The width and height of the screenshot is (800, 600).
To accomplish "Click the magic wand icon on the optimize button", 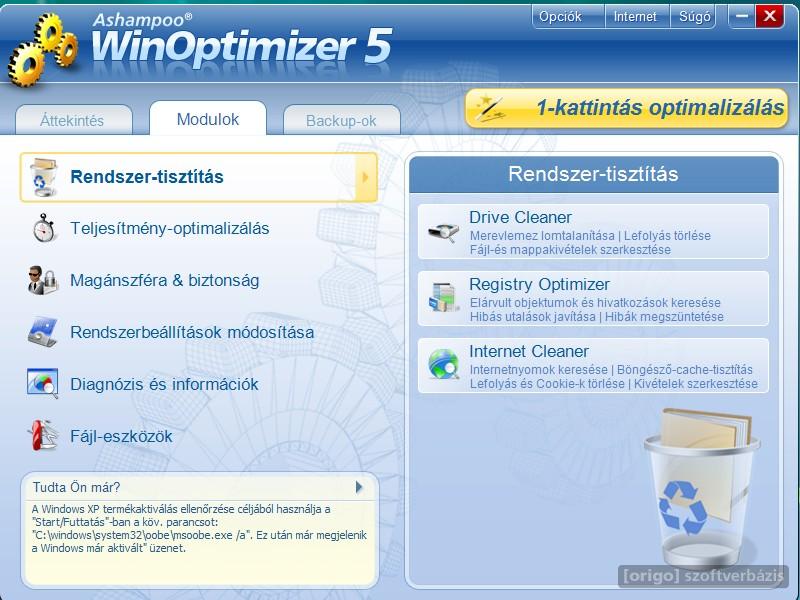I will tap(489, 108).
